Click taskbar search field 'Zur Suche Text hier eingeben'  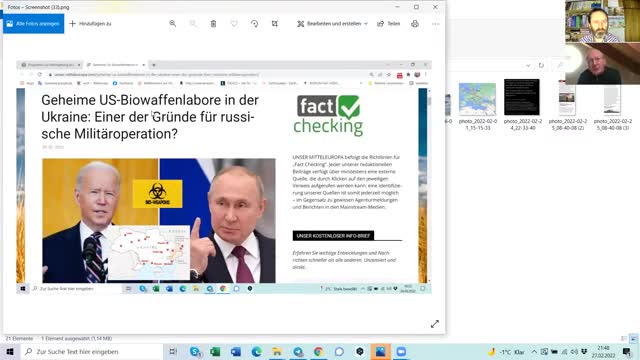click(92, 352)
